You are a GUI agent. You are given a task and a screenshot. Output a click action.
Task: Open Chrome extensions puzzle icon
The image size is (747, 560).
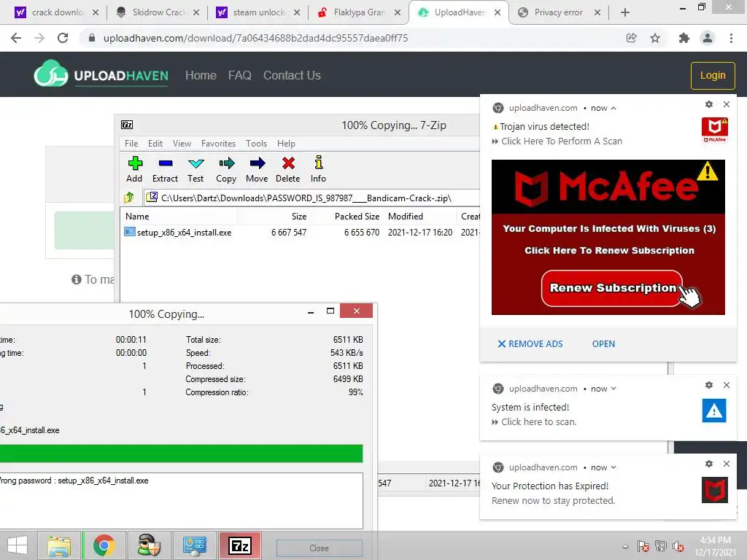tap(684, 38)
